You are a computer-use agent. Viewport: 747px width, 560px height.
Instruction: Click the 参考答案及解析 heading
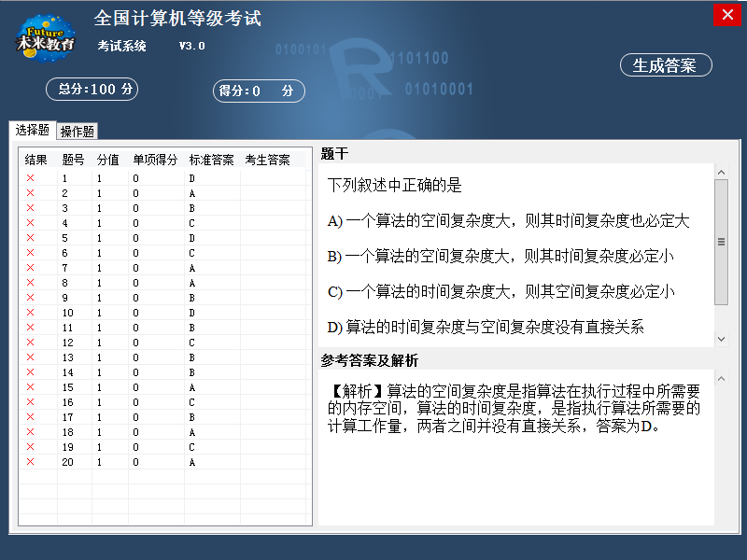(x=369, y=360)
